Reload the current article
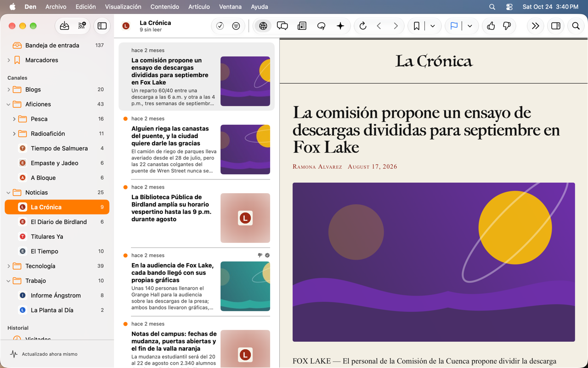The width and height of the screenshot is (588, 368). (x=363, y=26)
